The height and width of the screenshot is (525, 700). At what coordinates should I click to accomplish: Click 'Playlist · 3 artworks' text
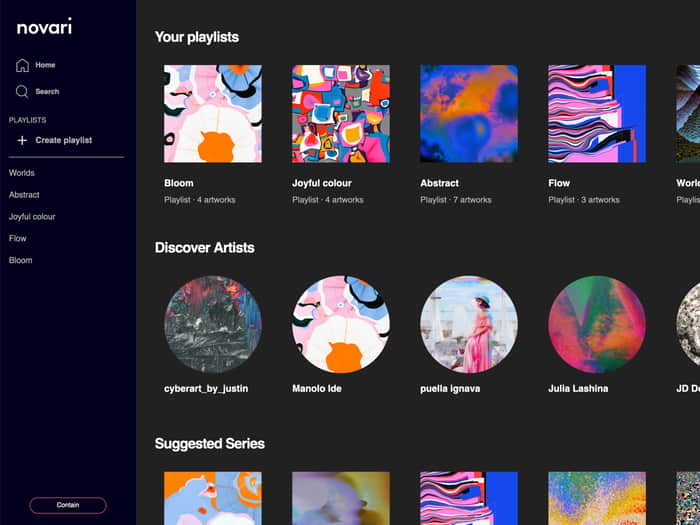[584, 200]
